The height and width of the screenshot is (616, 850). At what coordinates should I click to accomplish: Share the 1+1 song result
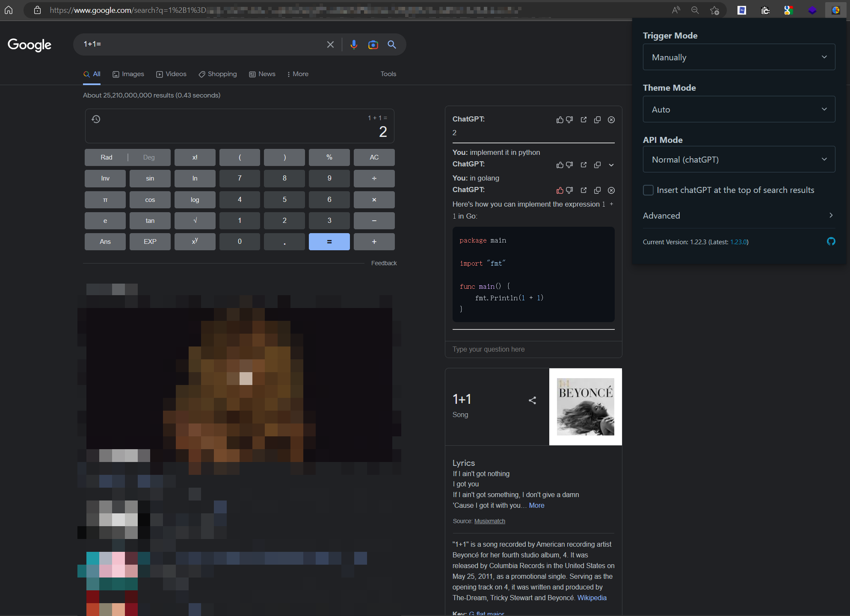pos(532,400)
